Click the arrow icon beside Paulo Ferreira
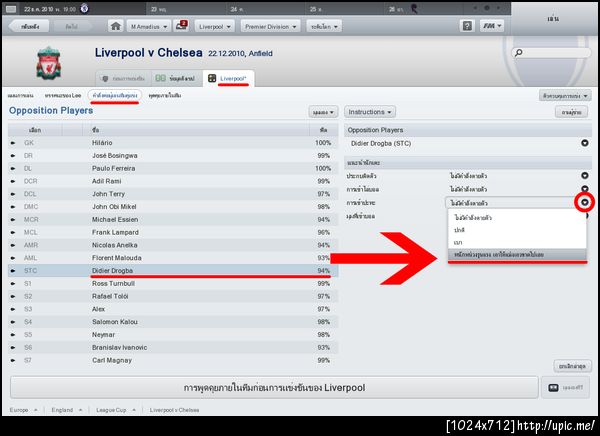 coord(13,168)
